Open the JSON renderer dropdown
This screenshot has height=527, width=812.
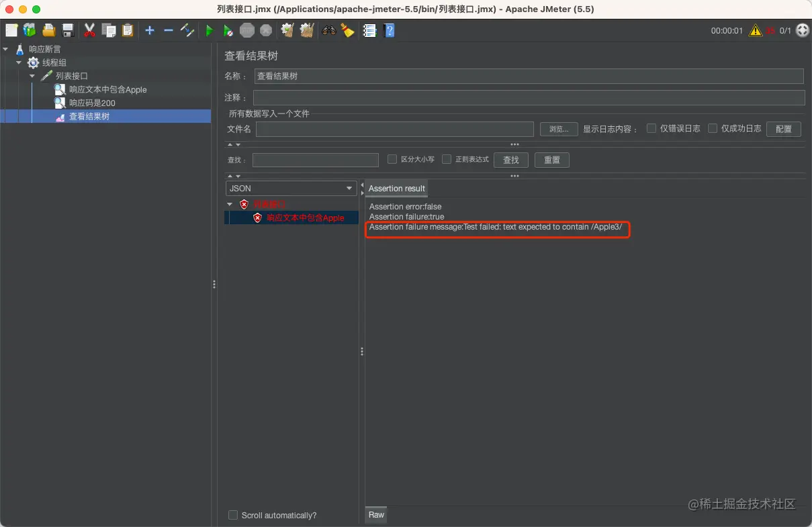[291, 189]
